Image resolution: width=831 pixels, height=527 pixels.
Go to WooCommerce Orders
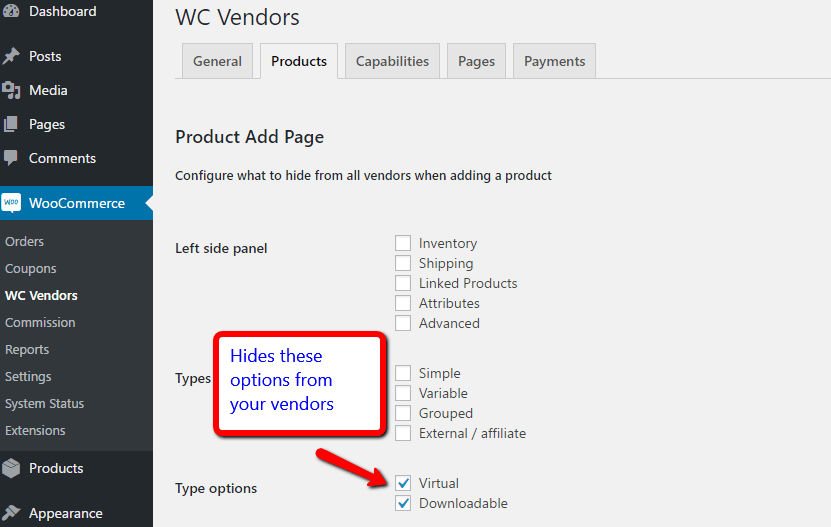click(25, 241)
